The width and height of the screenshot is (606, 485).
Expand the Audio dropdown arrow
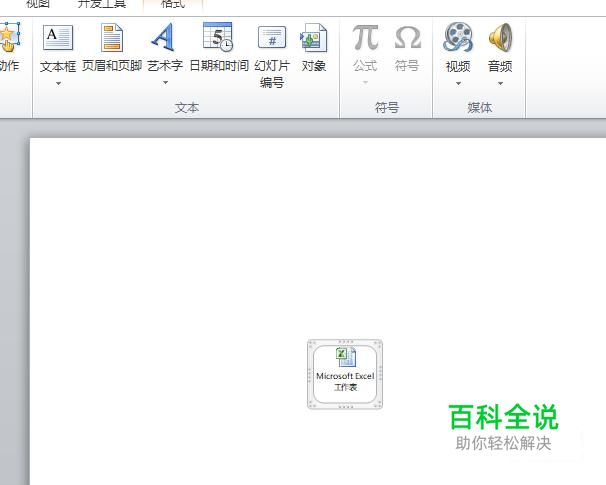pyautogui.click(x=500, y=83)
